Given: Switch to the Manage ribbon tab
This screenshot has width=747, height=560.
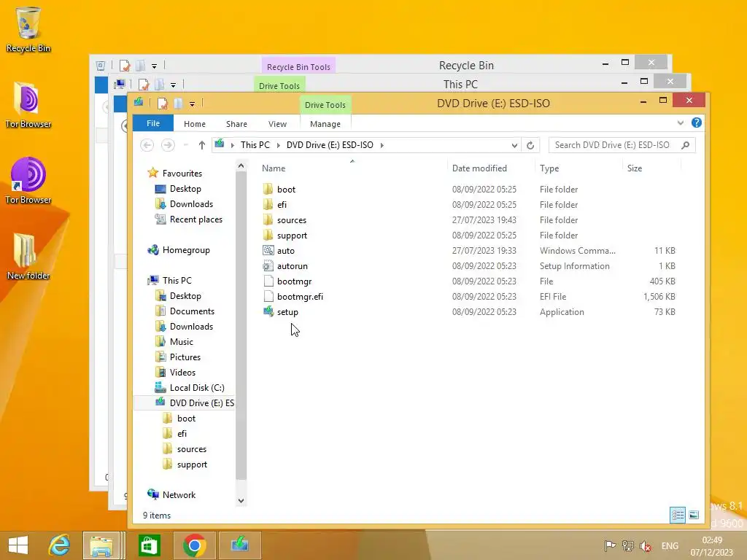Looking at the screenshot, I should [x=325, y=124].
